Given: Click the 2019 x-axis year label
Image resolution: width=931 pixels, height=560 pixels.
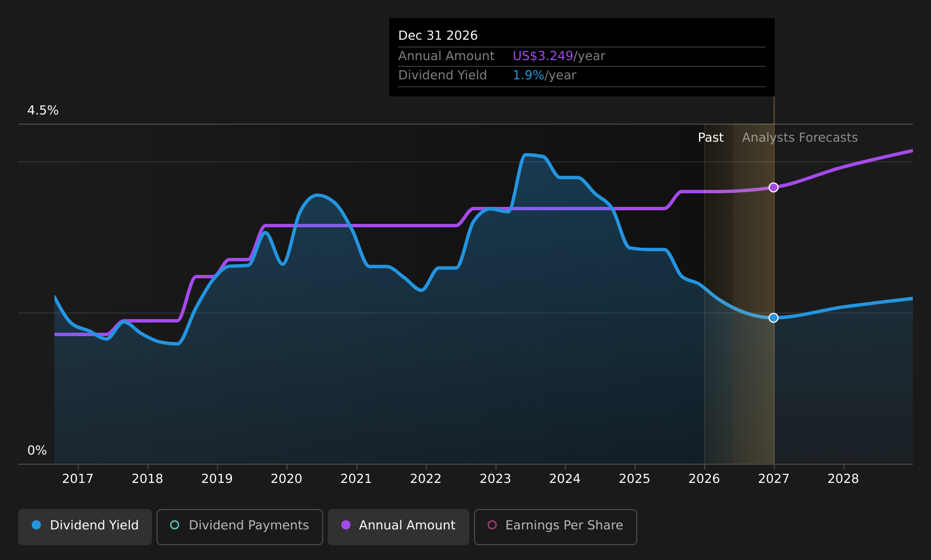Looking at the screenshot, I should [x=217, y=479].
